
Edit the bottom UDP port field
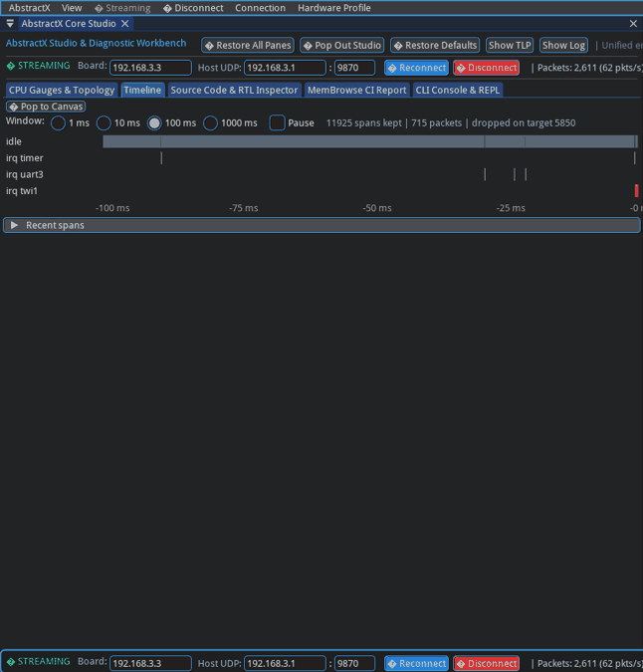click(x=354, y=663)
